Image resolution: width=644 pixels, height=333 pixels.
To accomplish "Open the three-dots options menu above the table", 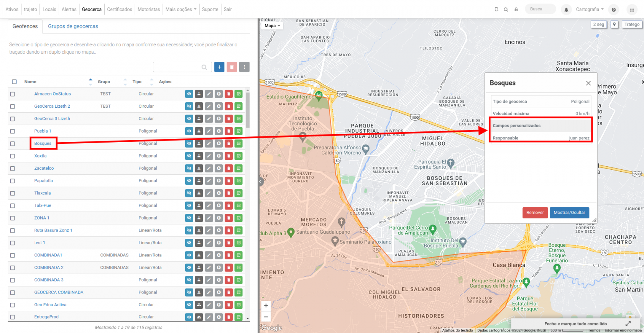I will (x=244, y=67).
